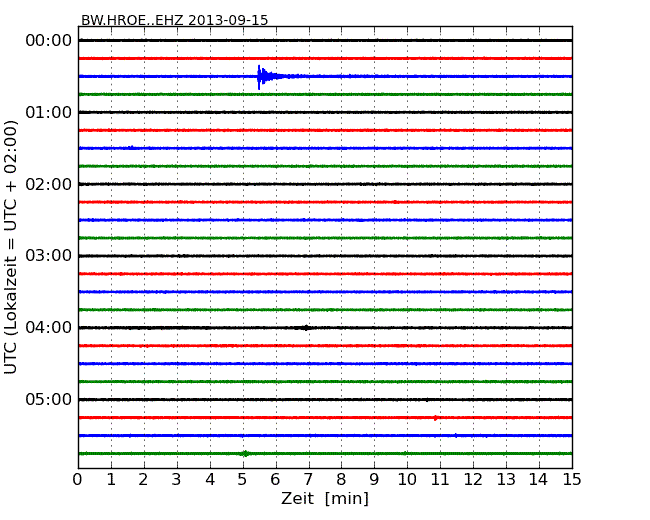
Task: Click x-axis tick label 6
Action: point(275,480)
